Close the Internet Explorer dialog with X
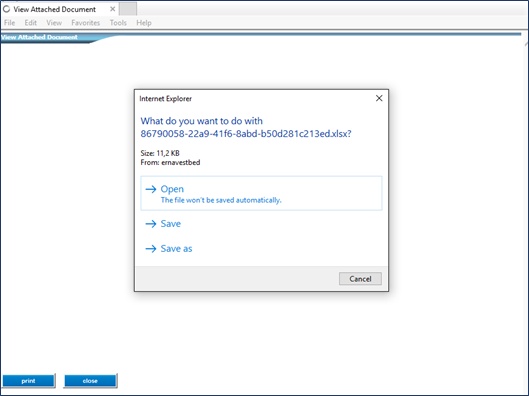Image resolution: width=529 pixels, height=396 pixels. 379,98
